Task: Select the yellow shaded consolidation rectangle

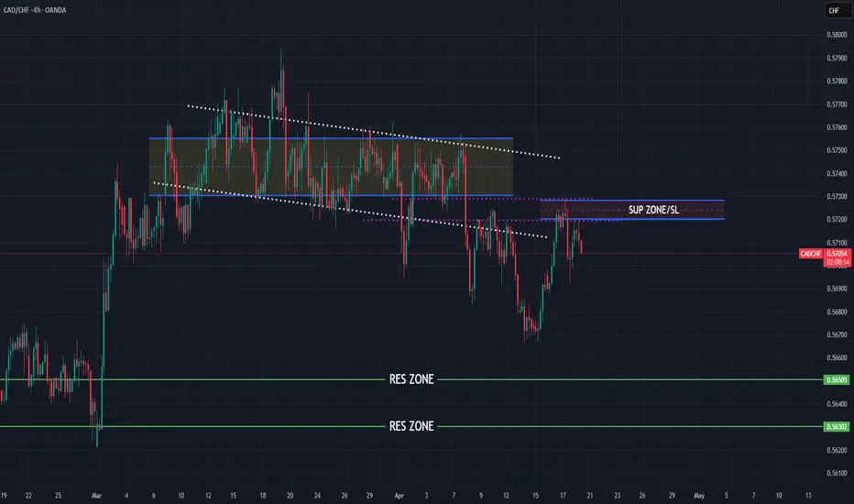Action: click(331, 167)
